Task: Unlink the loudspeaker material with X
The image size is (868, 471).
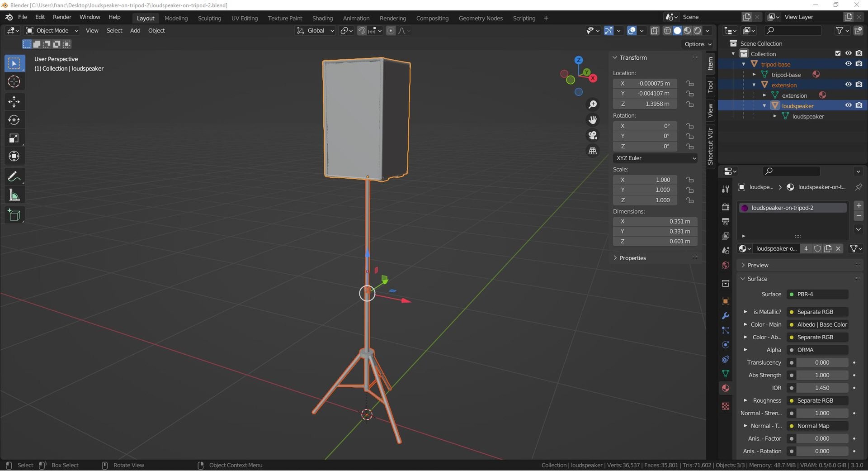Action: (838, 248)
